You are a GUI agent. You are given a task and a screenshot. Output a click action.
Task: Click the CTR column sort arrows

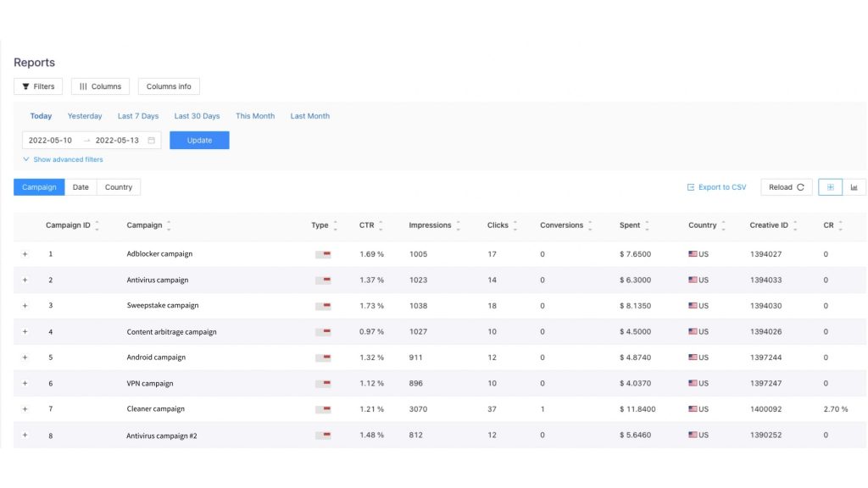[x=381, y=225]
